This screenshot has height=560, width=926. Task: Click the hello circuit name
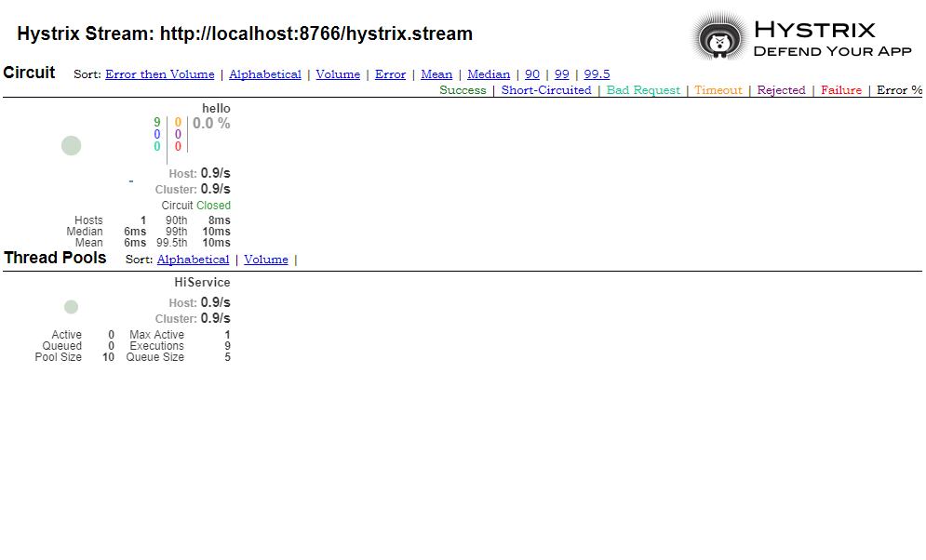[x=216, y=109]
